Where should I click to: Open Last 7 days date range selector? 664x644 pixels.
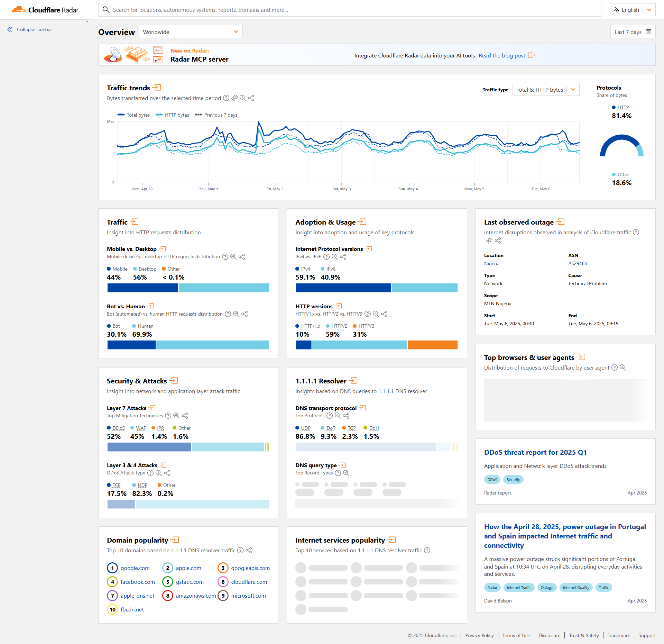(633, 32)
